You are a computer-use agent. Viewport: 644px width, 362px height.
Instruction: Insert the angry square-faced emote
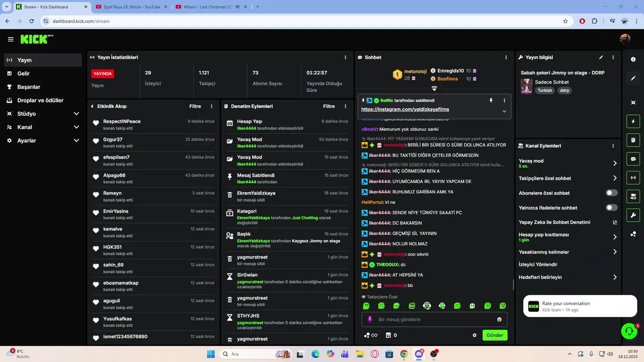tap(412, 306)
